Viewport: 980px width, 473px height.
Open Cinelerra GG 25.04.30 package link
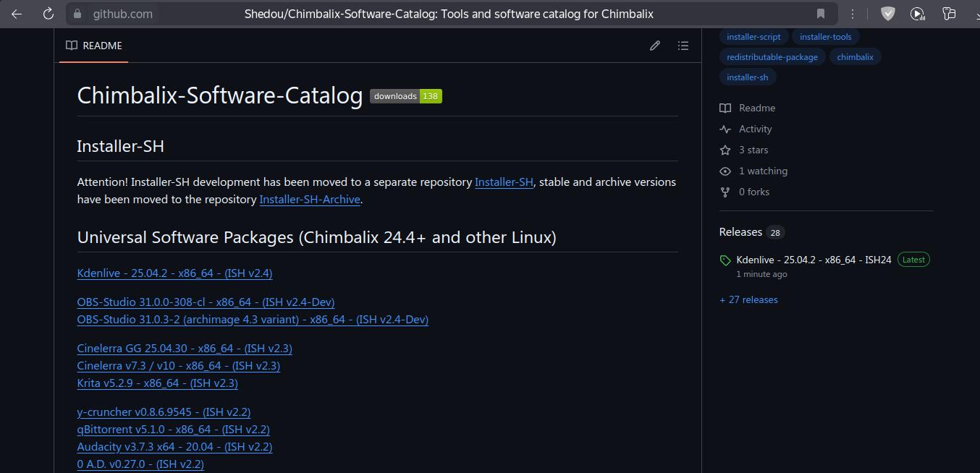(x=185, y=349)
